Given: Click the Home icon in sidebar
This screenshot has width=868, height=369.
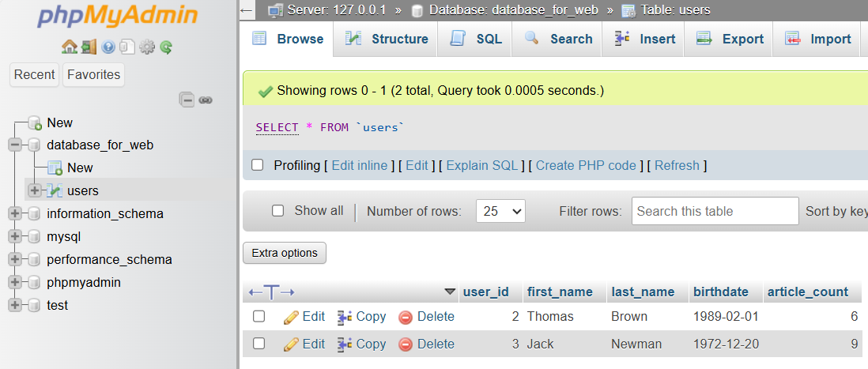Looking at the screenshot, I should pyautogui.click(x=70, y=47).
